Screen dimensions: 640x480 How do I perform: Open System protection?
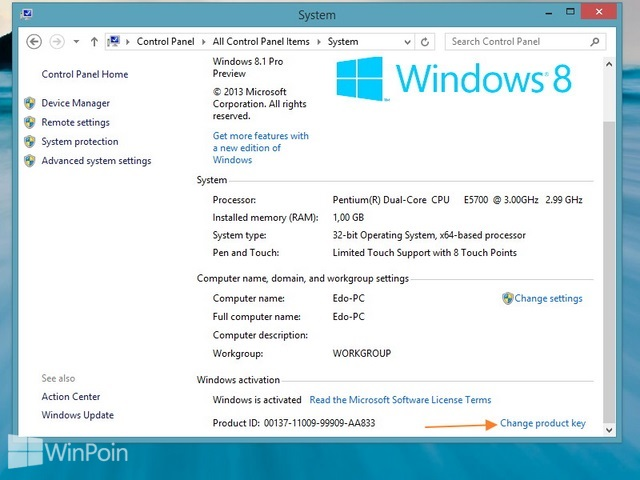pyautogui.click(x=80, y=141)
